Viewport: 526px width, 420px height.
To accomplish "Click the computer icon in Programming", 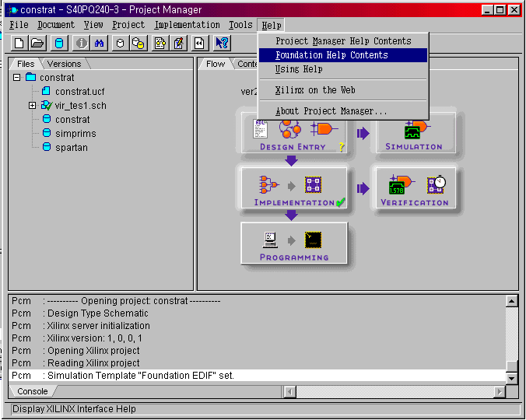I will click(270, 240).
